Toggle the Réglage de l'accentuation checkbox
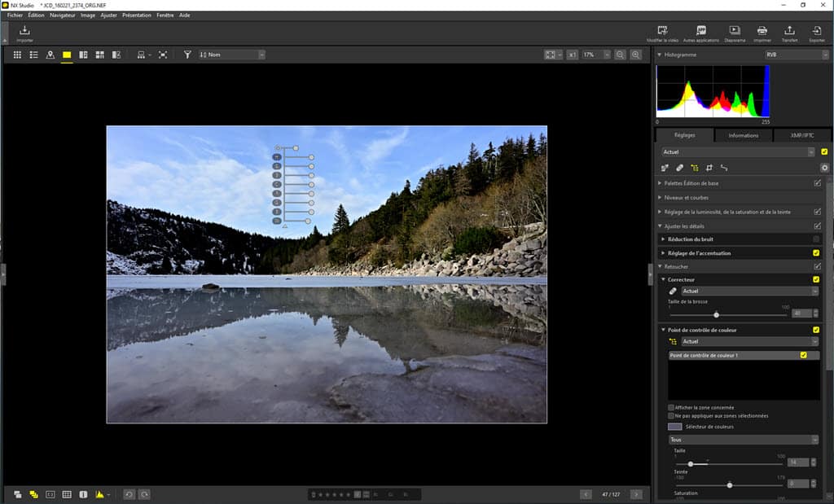Screen dimensions: 834x504 pos(816,253)
